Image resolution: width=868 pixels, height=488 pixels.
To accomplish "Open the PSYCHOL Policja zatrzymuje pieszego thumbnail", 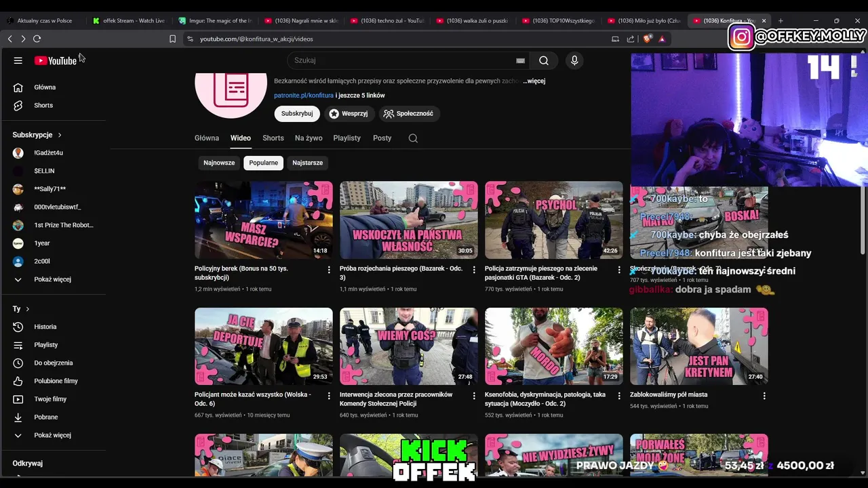I will 554,220.
